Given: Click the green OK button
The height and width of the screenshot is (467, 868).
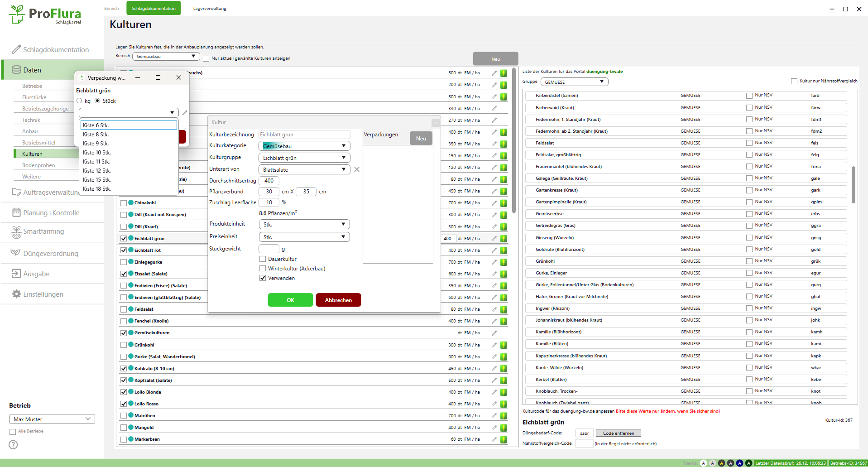Looking at the screenshot, I should [x=290, y=300].
